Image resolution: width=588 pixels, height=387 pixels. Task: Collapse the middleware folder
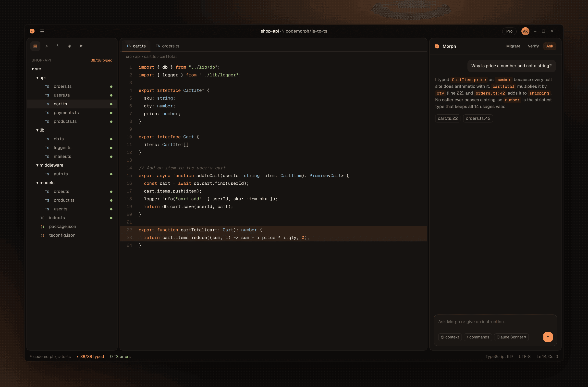pyautogui.click(x=50, y=165)
